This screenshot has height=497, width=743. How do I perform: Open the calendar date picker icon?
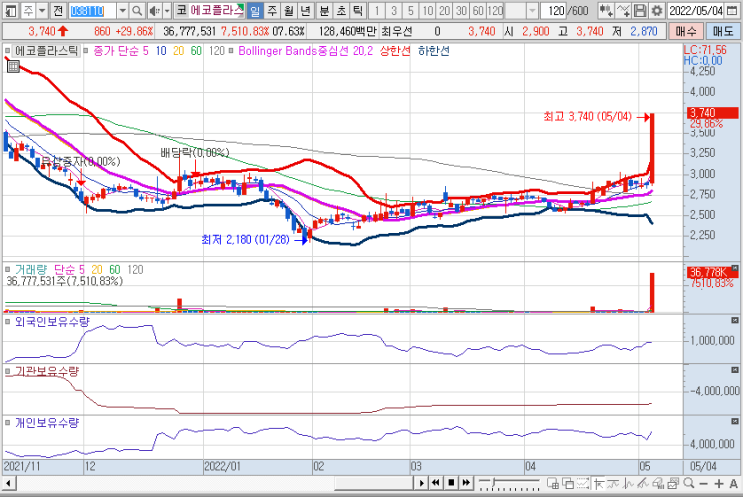(732, 10)
